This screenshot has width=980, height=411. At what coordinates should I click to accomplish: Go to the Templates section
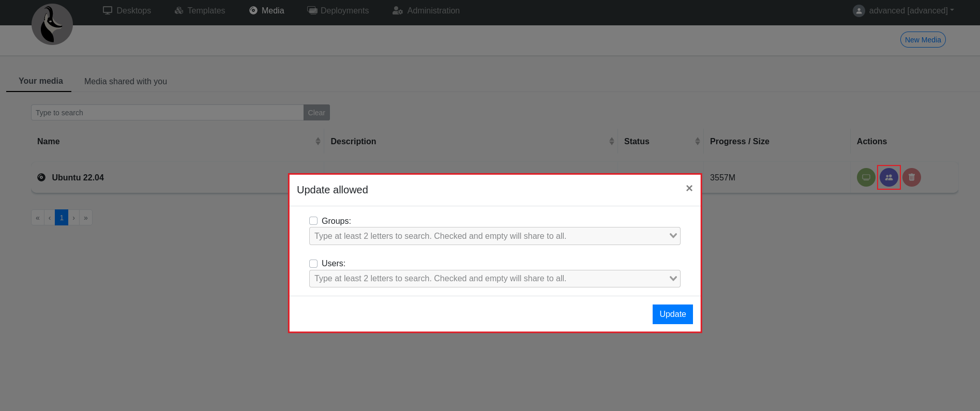200,11
